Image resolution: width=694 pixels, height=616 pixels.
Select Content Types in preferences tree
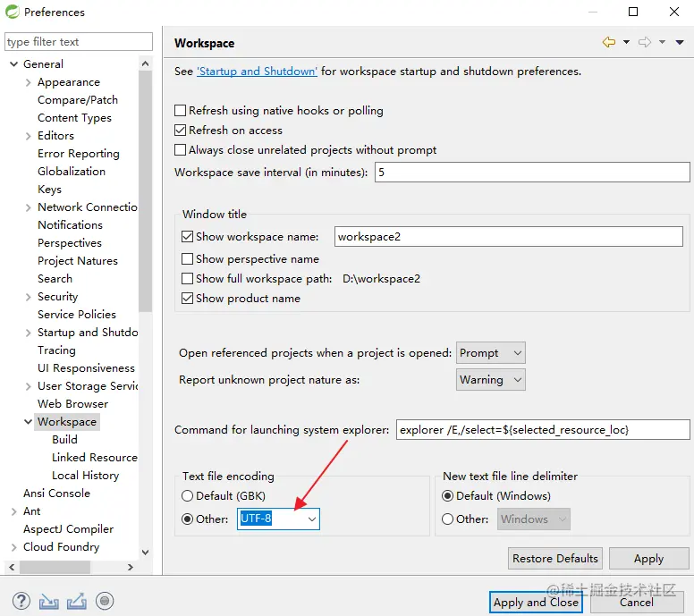pyautogui.click(x=74, y=118)
